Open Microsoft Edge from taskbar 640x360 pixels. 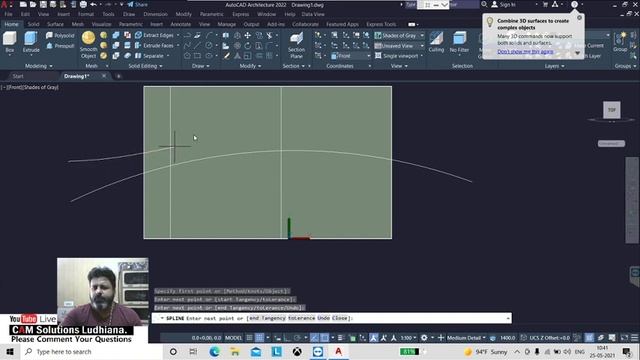pos(214,351)
